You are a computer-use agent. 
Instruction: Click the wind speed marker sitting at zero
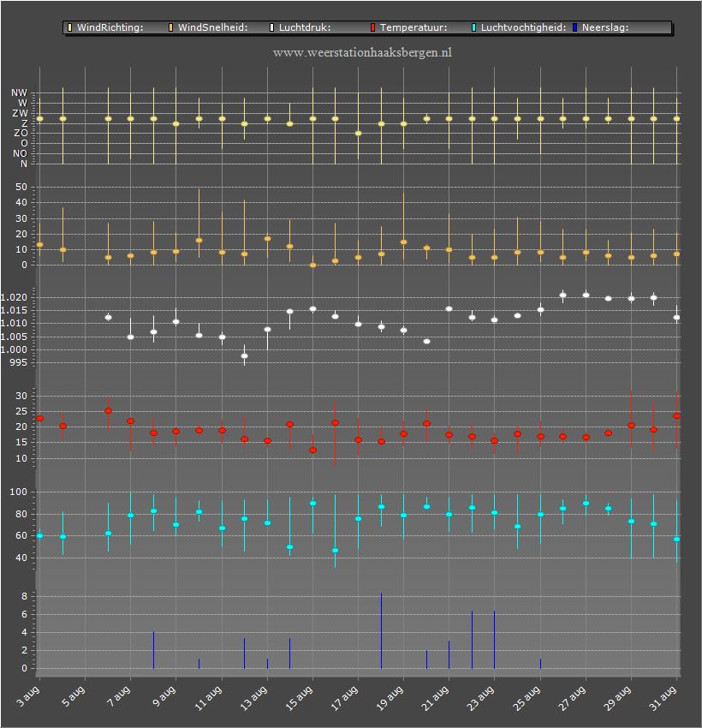(312, 266)
